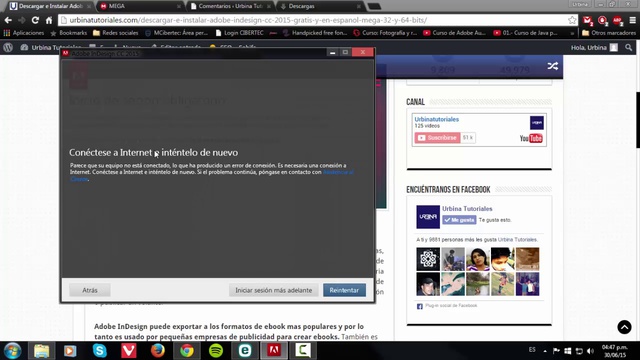The width and height of the screenshot is (640, 360).
Task: Open Google Chrome from the taskbar
Action: (x=187, y=351)
